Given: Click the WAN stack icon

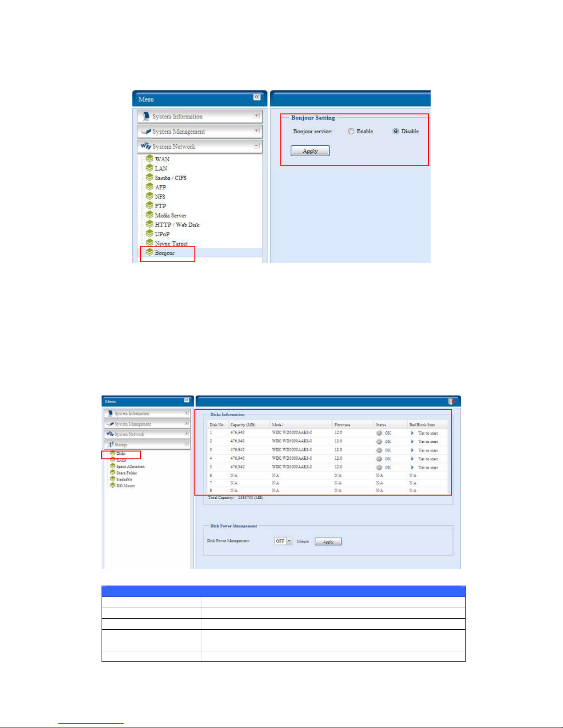Looking at the screenshot, I should coord(149,158).
